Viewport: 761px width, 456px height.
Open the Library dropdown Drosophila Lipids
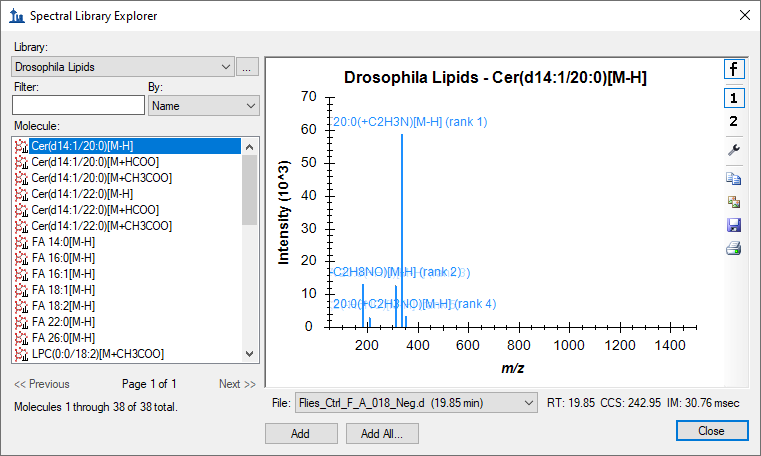(x=123, y=66)
